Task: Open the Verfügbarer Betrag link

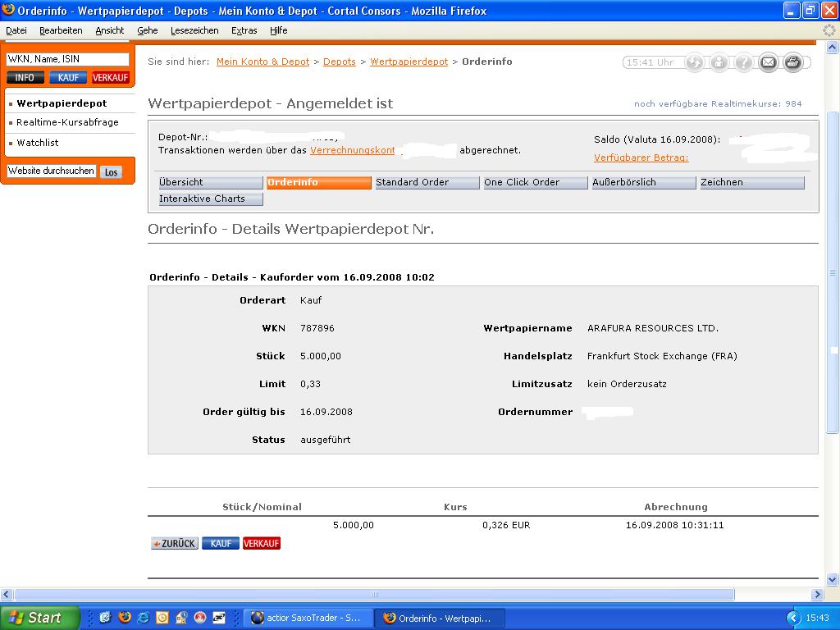Action: (641, 157)
